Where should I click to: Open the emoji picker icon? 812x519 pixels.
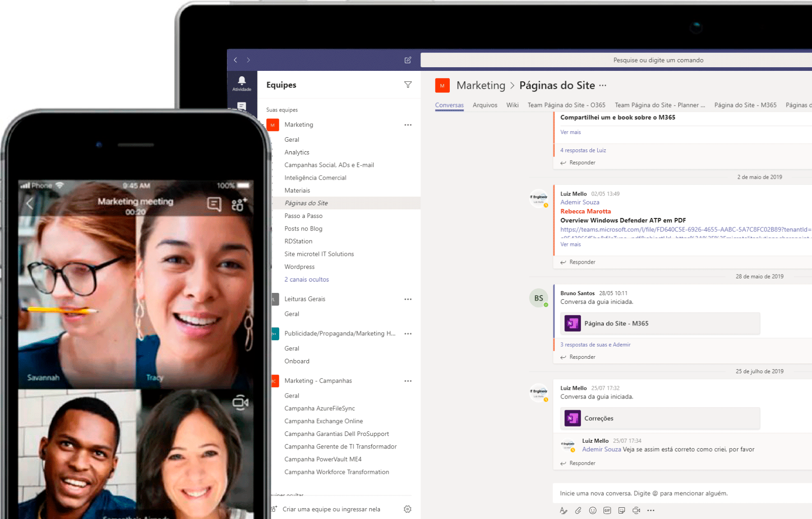(x=593, y=510)
